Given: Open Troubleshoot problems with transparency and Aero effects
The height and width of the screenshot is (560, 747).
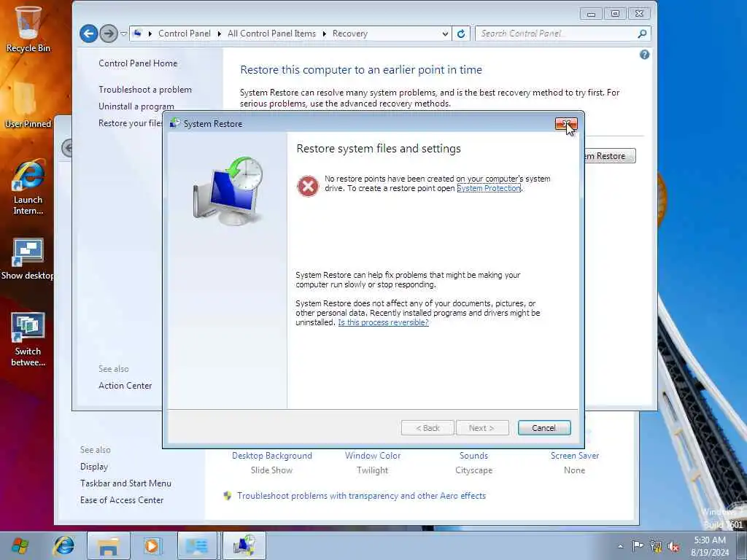Looking at the screenshot, I should (x=361, y=496).
